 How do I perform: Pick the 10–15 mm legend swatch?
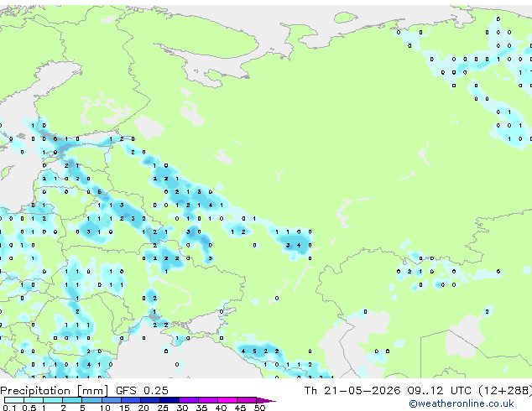coord(112,400)
